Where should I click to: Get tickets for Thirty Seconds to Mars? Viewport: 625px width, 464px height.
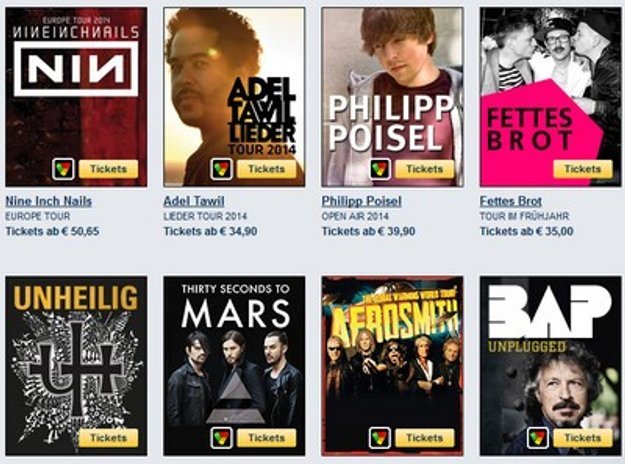pos(267,438)
